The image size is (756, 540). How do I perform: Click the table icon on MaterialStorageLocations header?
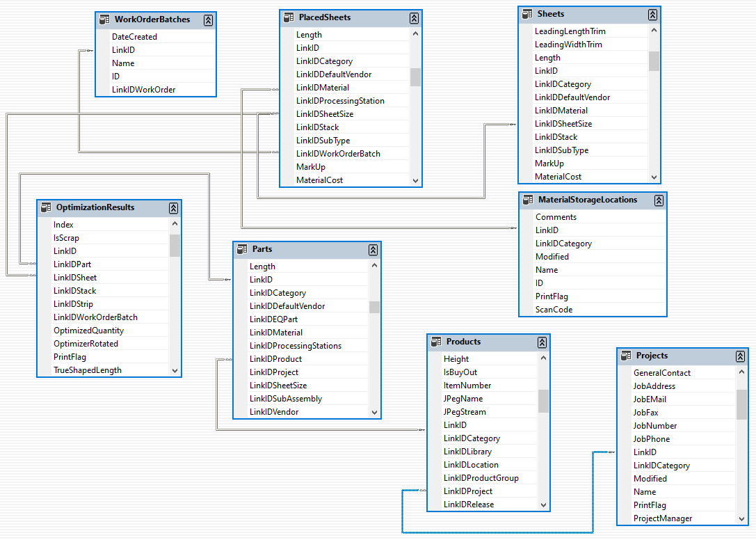tap(529, 200)
